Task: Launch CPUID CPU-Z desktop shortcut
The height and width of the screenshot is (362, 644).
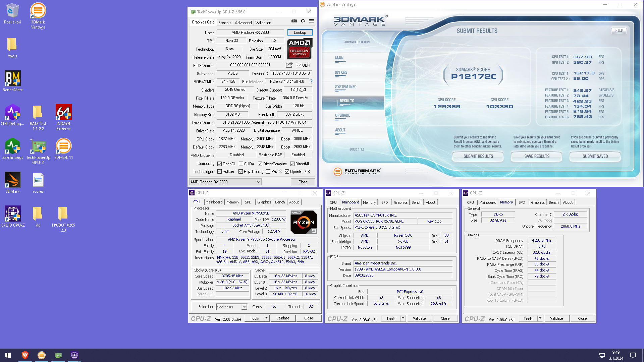Action: click(13, 217)
